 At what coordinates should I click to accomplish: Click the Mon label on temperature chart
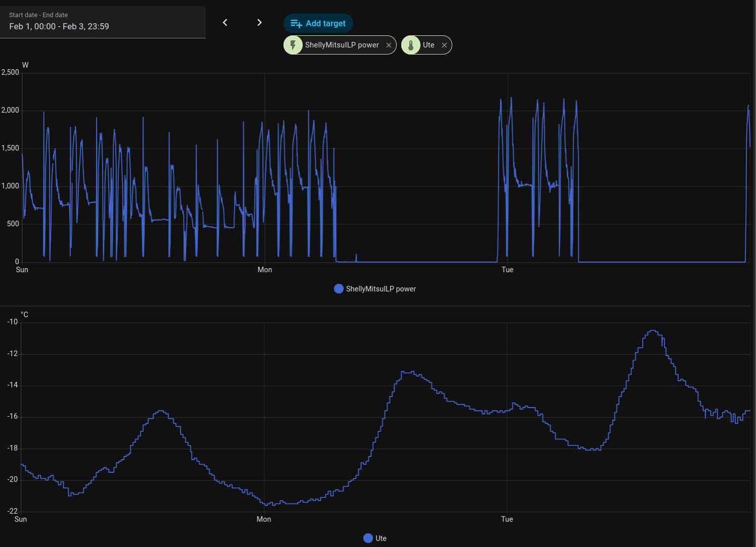(264, 519)
